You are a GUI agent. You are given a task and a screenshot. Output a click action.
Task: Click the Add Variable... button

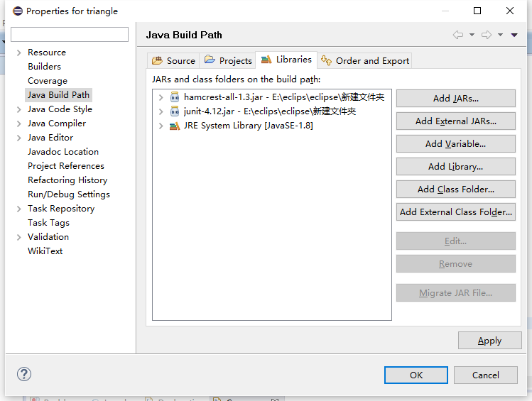pyautogui.click(x=456, y=144)
